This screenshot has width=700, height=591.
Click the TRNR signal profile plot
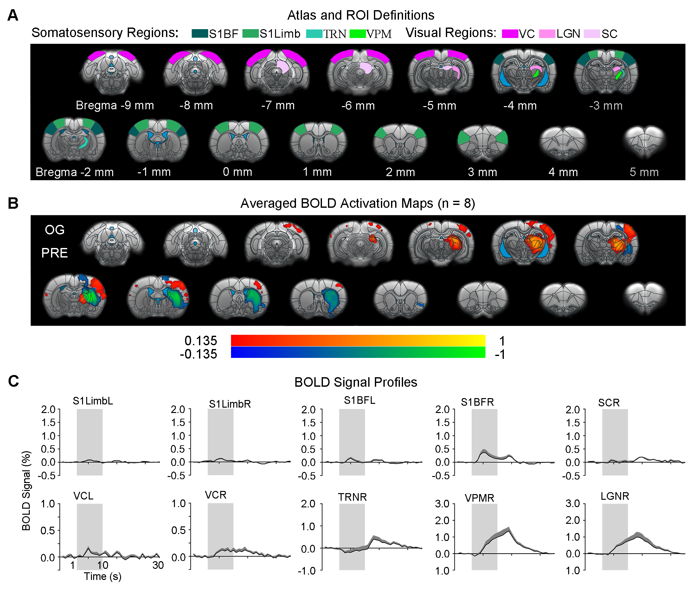[x=372, y=536]
